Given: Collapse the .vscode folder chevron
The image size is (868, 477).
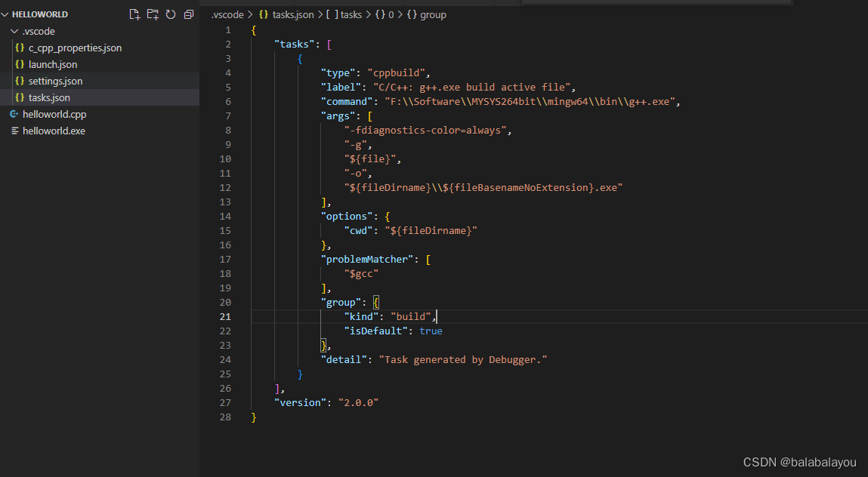Looking at the screenshot, I should tap(14, 31).
